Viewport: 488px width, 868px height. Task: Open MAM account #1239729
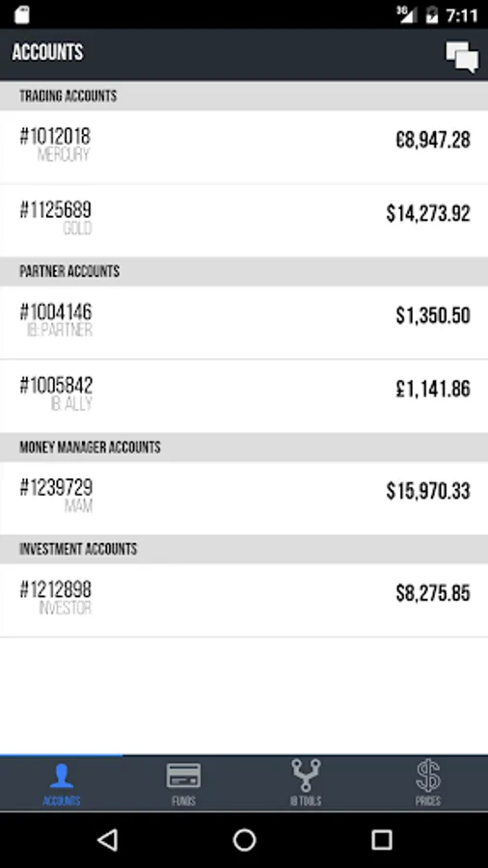point(244,498)
